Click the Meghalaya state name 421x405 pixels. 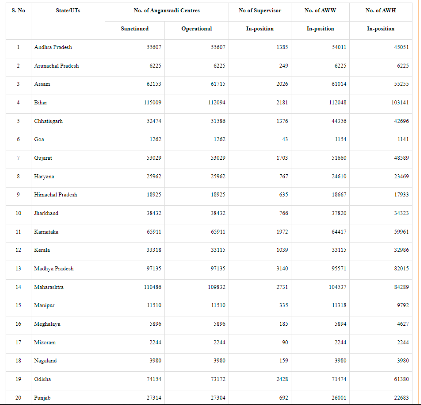pos(47,324)
